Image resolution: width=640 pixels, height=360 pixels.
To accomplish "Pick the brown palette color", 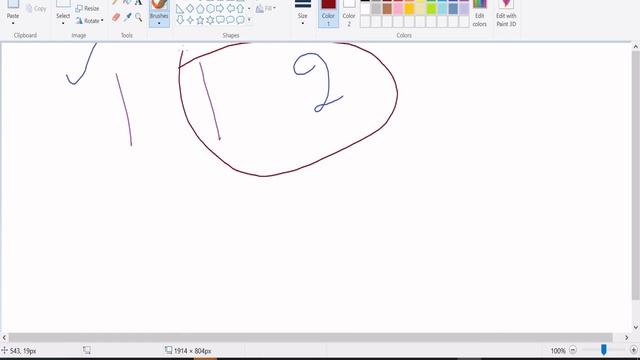I will coord(387,9).
